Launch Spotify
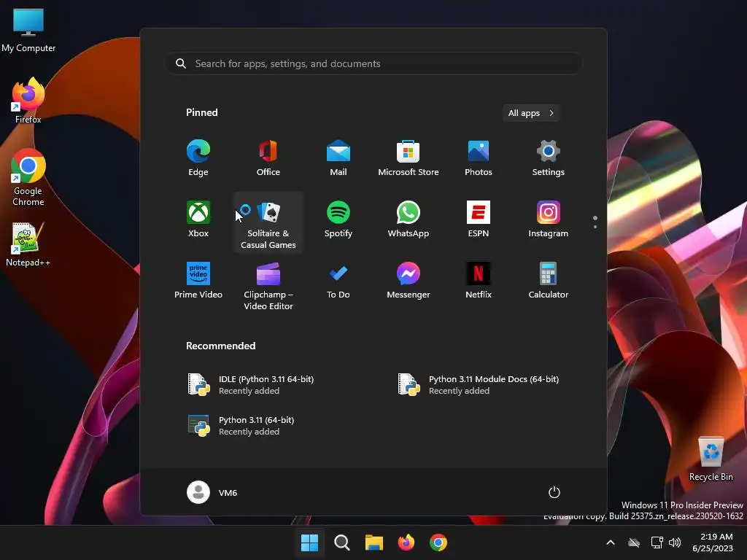The height and width of the screenshot is (560, 747). pyautogui.click(x=338, y=219)
